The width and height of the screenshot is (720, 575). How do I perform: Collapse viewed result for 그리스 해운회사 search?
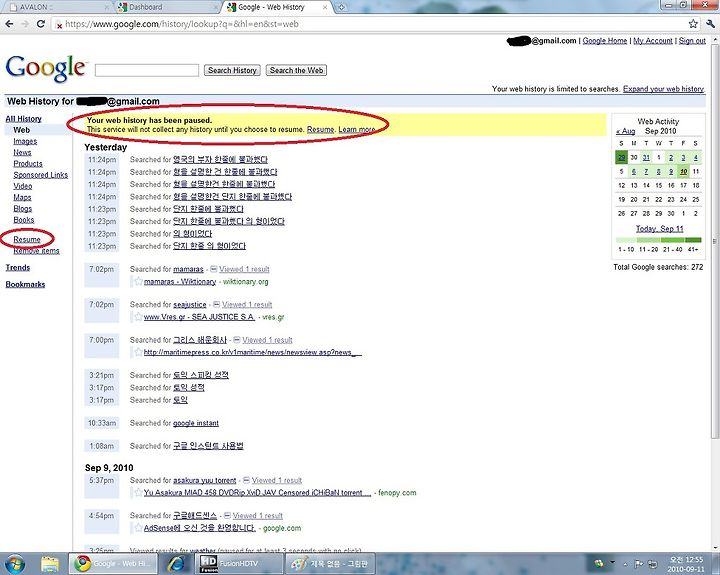point(237,339)
